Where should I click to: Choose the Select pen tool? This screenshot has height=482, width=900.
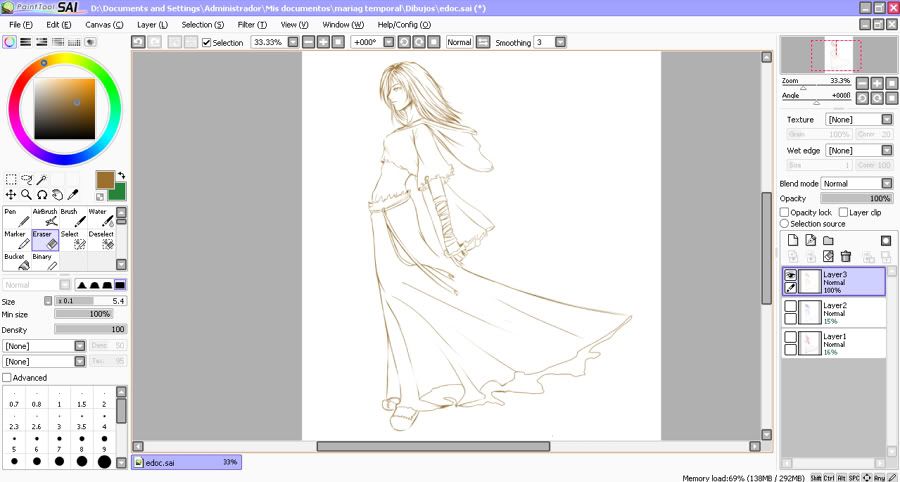point(73,240)
